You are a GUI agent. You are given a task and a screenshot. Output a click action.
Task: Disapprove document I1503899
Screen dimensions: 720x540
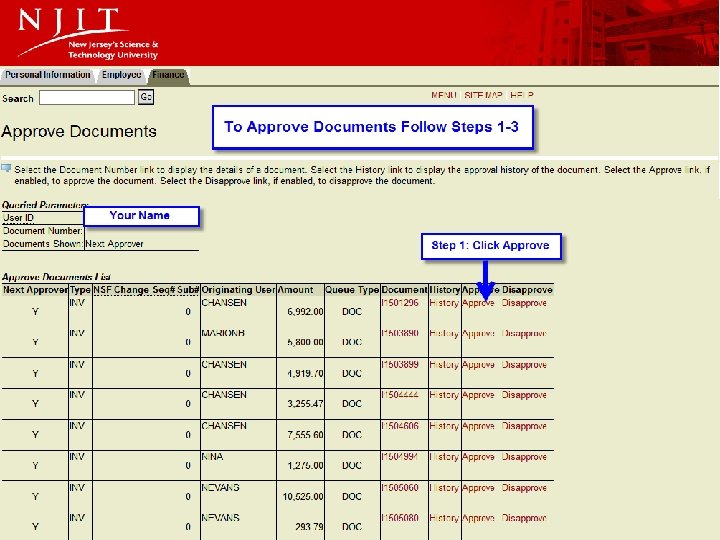coord(524,365)
